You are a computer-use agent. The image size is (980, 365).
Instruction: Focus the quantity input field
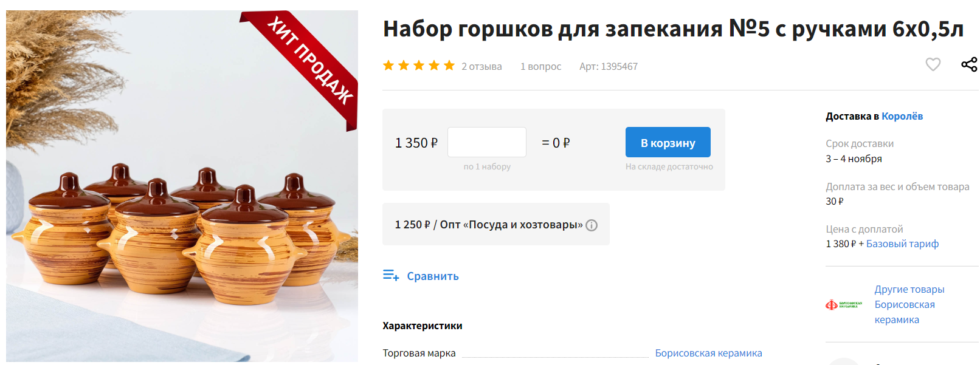(487, 142)
